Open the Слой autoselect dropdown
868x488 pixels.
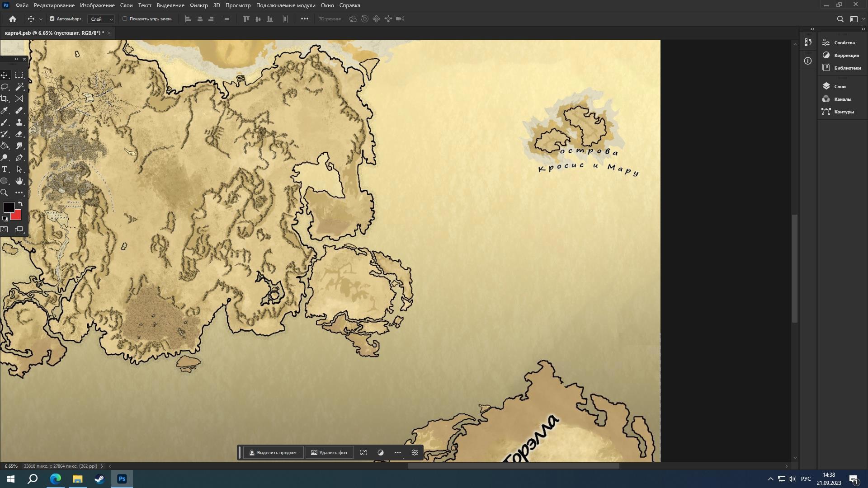coord(101,19)
